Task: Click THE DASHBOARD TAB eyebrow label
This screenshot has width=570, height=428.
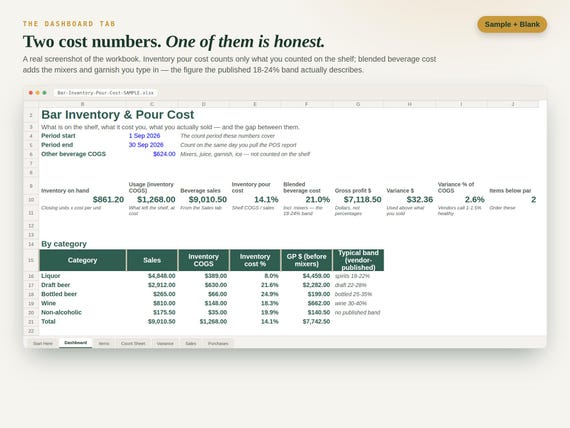Action: pos(69,24)
